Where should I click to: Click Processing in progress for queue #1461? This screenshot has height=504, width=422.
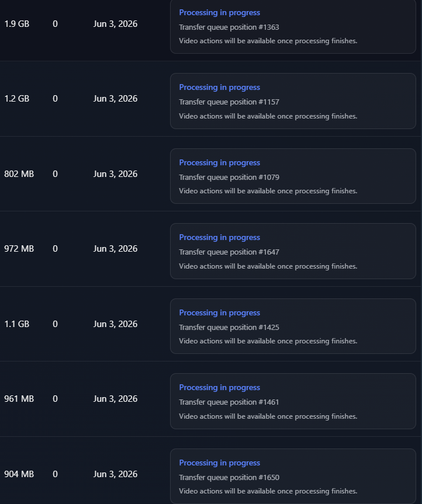(x=219, y=388)
